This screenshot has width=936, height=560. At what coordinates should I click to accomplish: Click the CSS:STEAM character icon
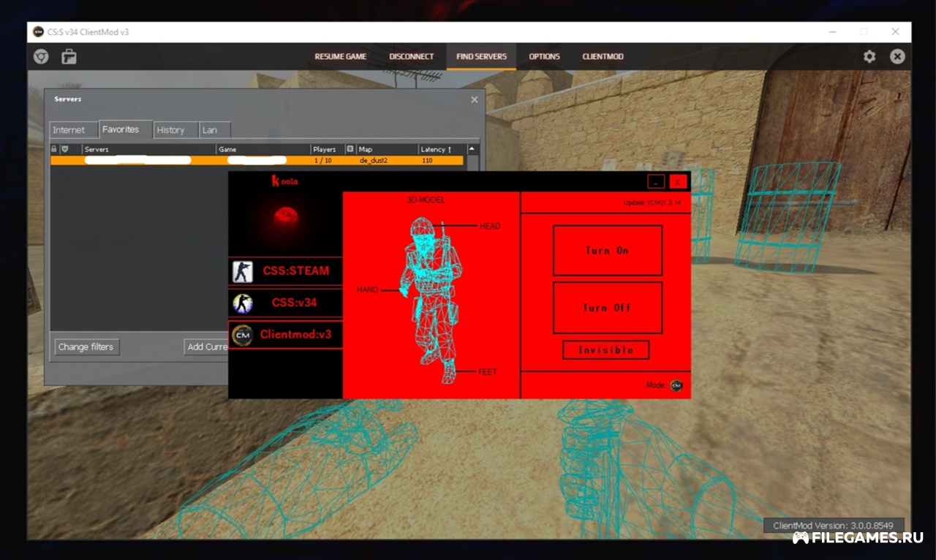coord(243,271)
